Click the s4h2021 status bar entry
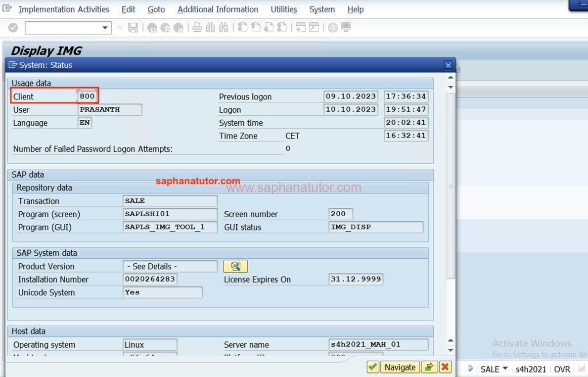The width and height of the screenshot is (588, 377). click(x=531, y=369)
